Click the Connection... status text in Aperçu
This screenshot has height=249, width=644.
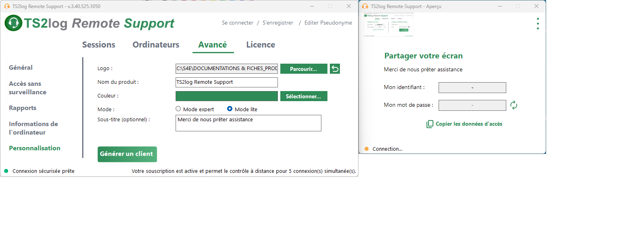[x=387, y=149]
